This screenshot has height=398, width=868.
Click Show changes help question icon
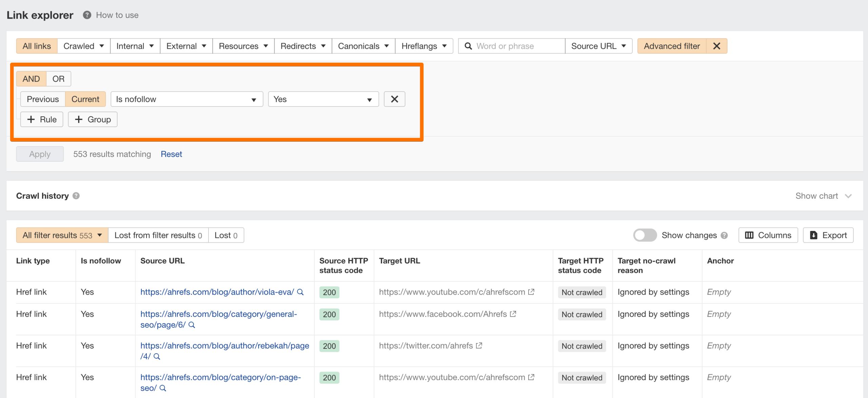pos(725,235)
